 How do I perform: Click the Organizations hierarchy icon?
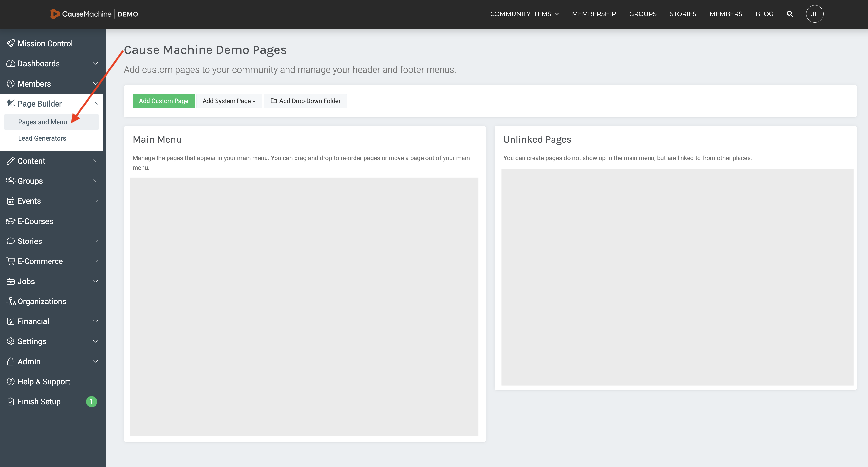pos(10,301)
